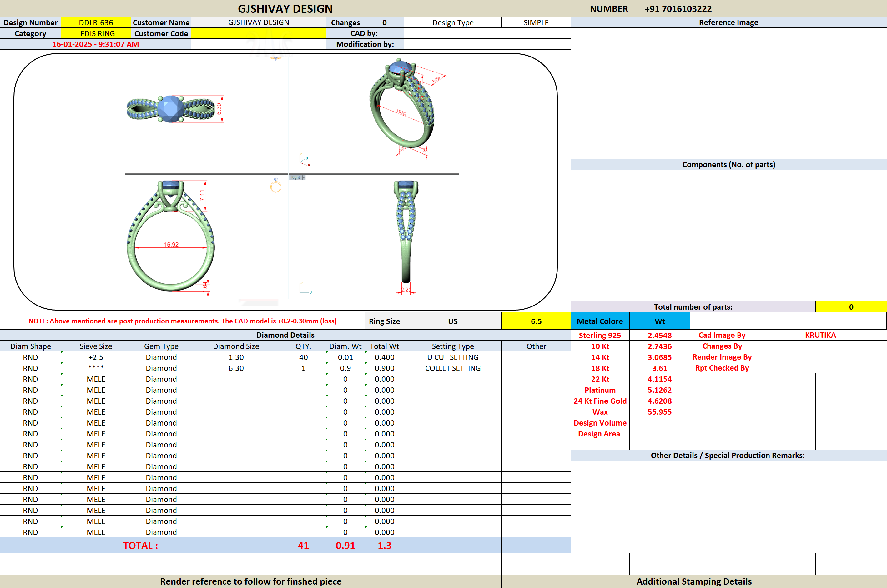Click the Reference Image header
The image size is (887, 588).
pyautogui.click(x=728, y=22)
